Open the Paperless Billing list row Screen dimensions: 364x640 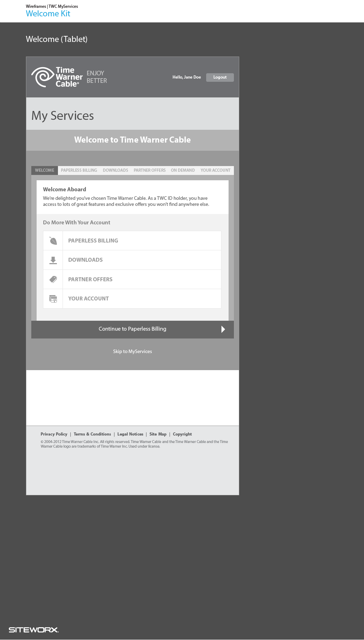132,241
